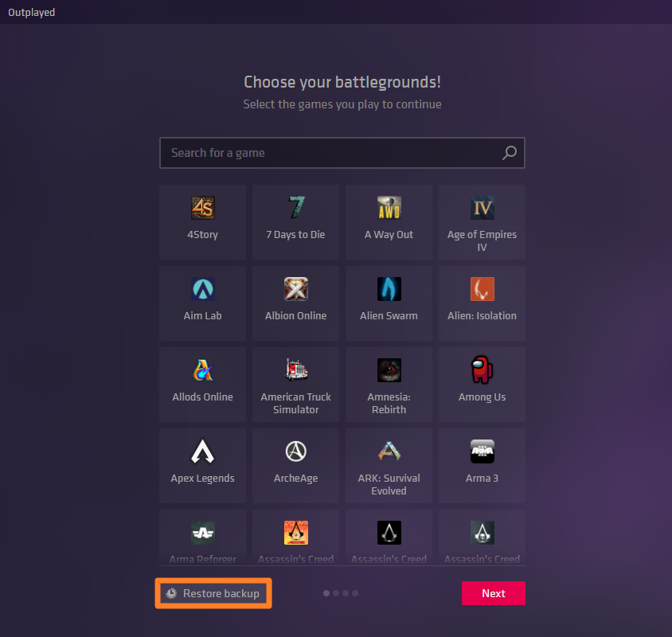Viewport: 672px width, 637px height.
Task: Click the '7 Days to Die' label
Action: 295,235
